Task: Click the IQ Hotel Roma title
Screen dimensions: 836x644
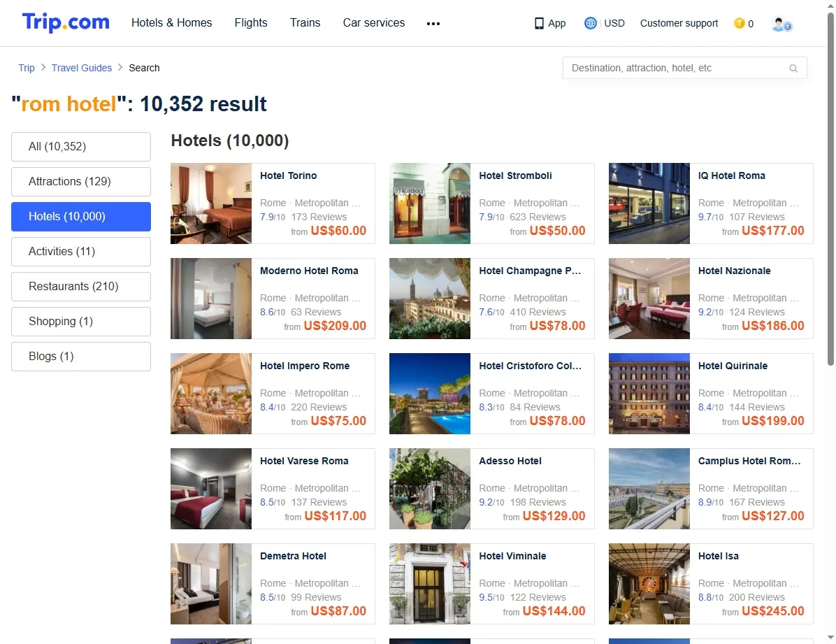Action: 731,176
